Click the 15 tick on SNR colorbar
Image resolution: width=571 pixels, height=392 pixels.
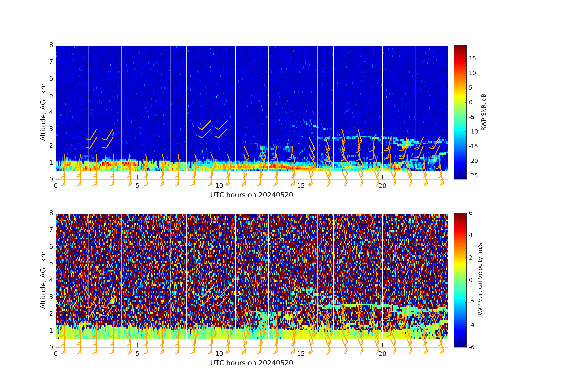[x=472, y=59]
